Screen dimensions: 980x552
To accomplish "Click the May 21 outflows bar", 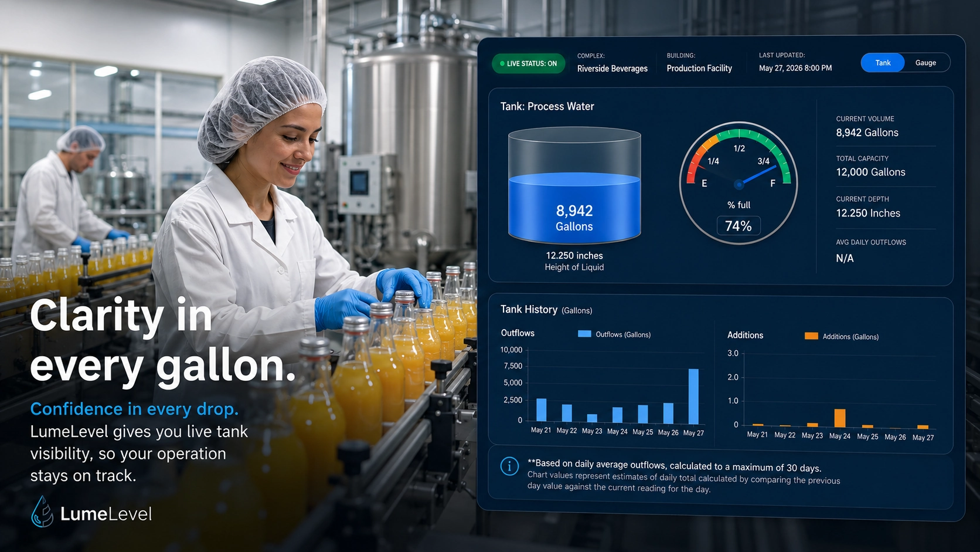I will [542, 409].
